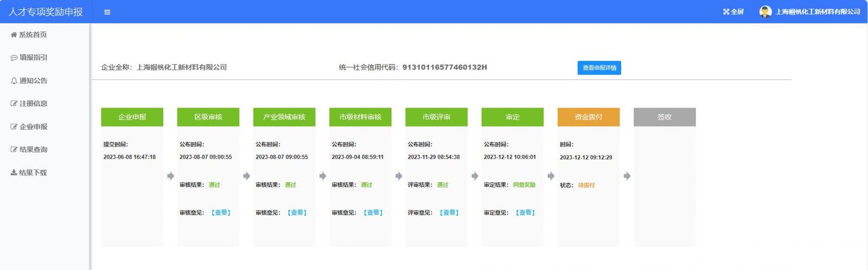868x270 pixels.
Task: Click the hamburger menu toggle icon
Action: (107, 12)
